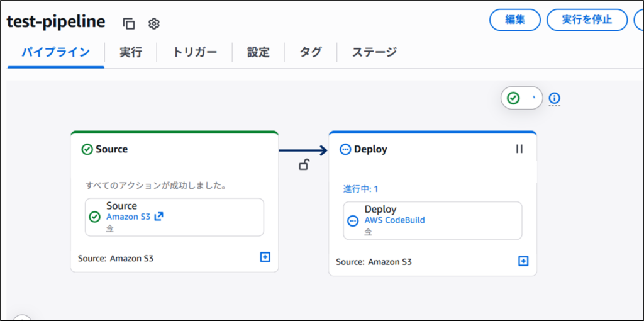Open pipeline settings gear icon
Screen dimensions: 644x321
154,24
